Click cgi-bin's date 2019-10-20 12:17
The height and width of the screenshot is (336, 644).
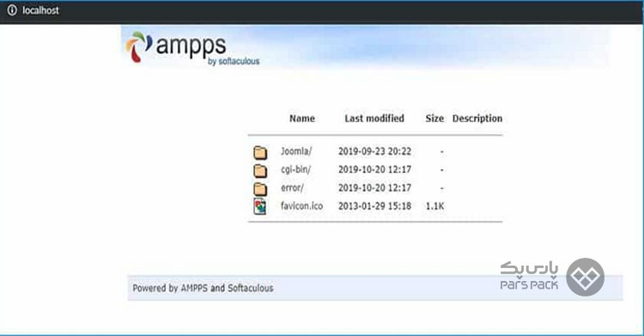click(374, 169)
